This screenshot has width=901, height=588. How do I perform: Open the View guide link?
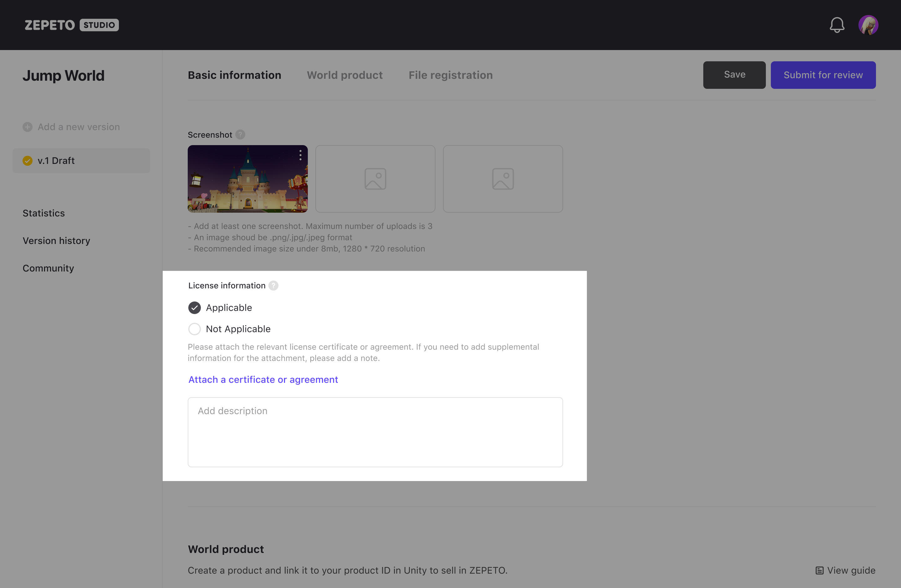click(845, 570)
